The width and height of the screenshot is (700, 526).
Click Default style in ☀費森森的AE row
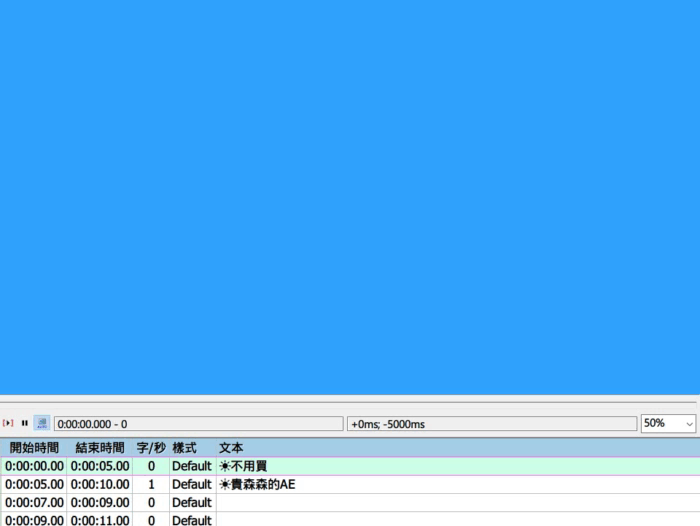pyautogui.click(x=192, y=484)
